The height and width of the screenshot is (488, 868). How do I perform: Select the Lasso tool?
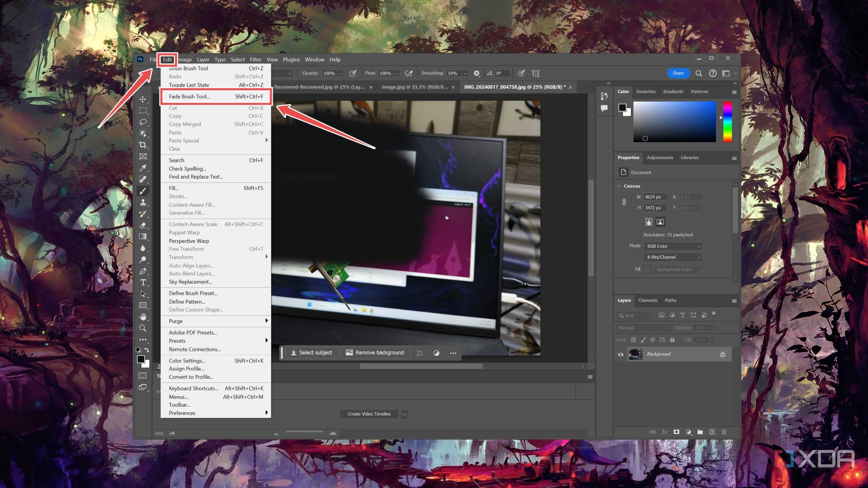(143, 122)
